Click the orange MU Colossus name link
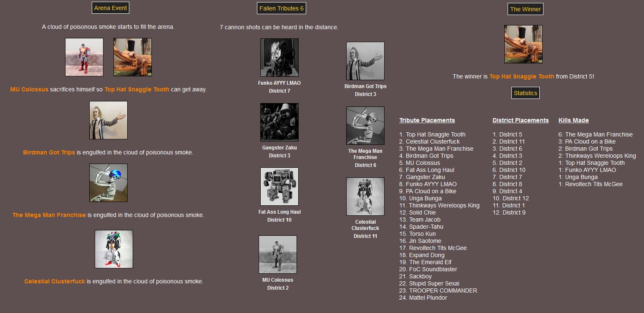644x313 pixels. point(29,89)
